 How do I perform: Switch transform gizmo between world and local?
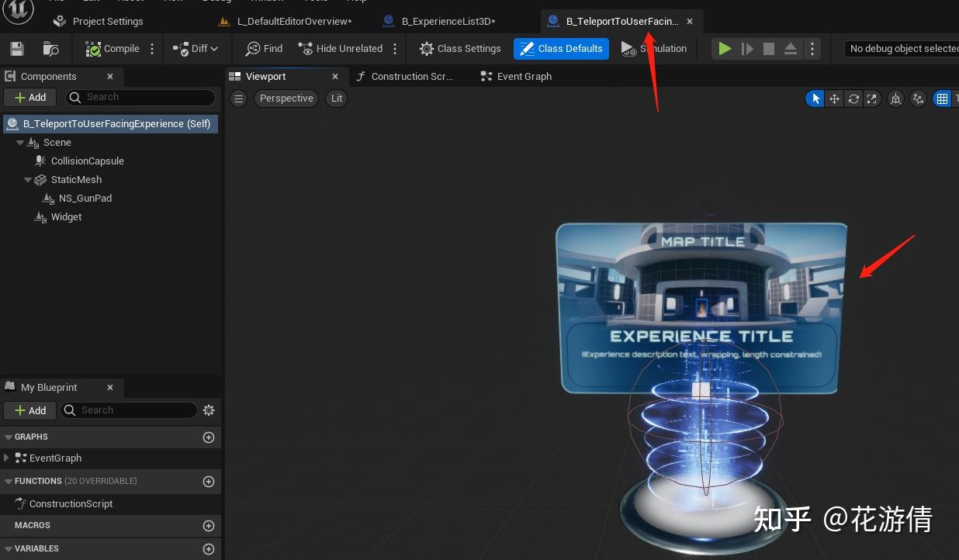(895, 99)
